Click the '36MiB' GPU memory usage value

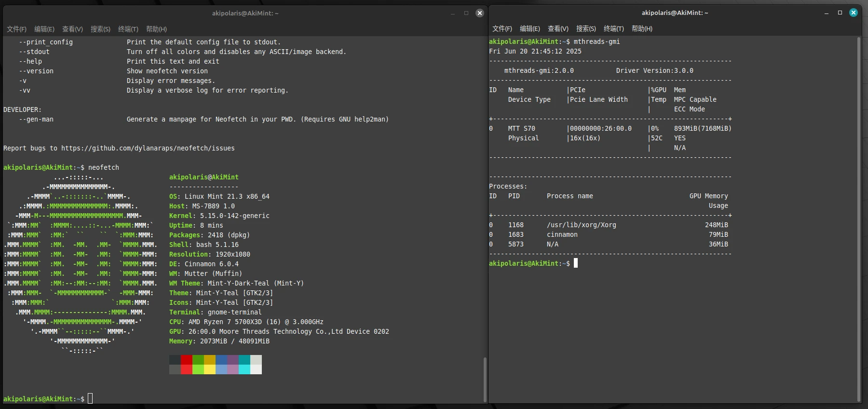719,244
